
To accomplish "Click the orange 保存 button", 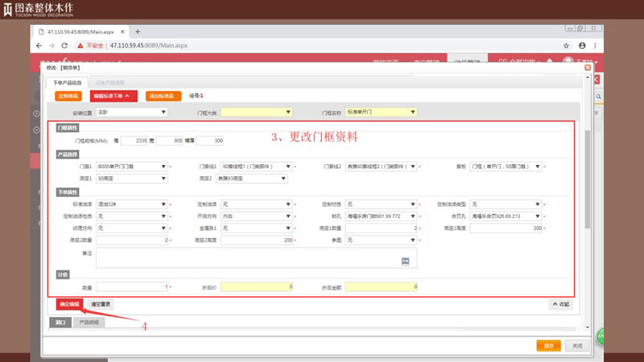I will tap(548, 345).
